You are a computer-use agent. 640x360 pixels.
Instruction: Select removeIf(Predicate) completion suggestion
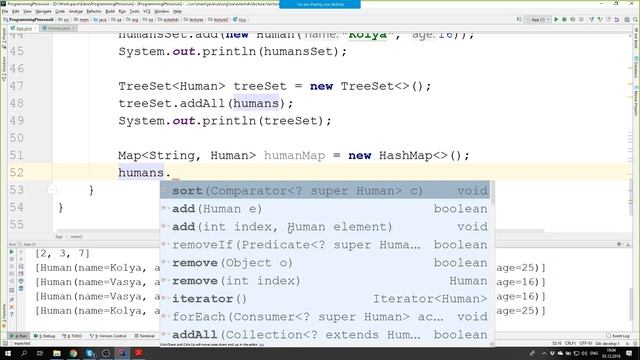tap(325, 244)
